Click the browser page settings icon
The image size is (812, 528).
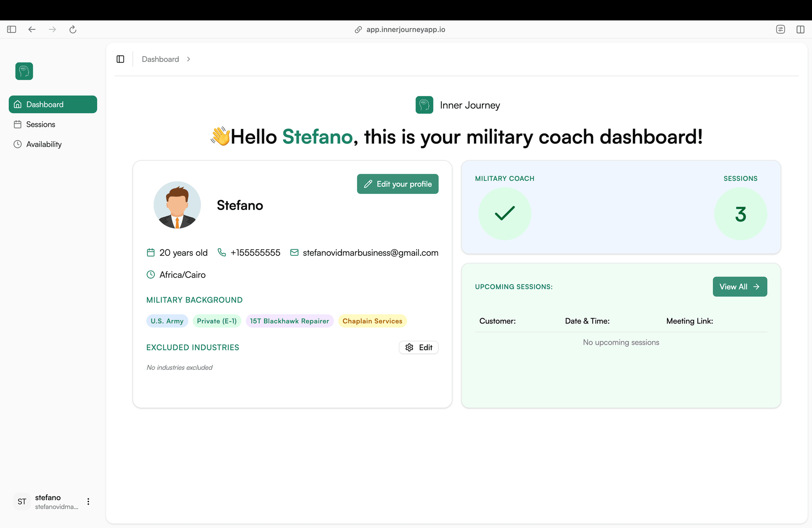(x=780, y=29)
